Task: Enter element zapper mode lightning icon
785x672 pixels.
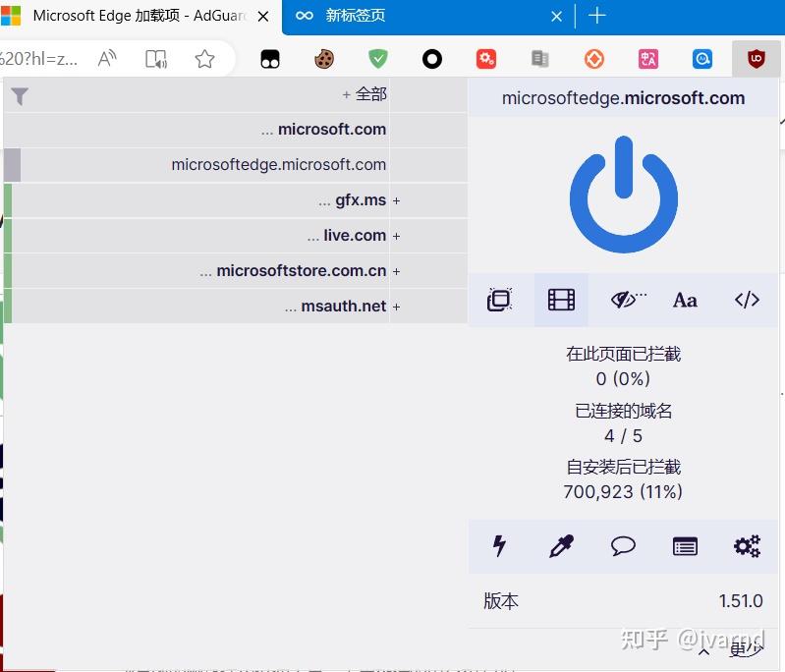Action: pos(499,546)
